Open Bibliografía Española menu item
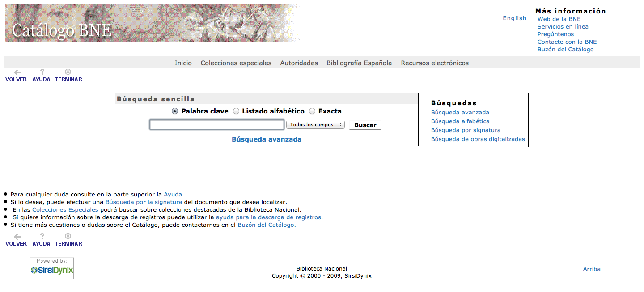Viewport: 644px width, 292px height. point(359,63)
